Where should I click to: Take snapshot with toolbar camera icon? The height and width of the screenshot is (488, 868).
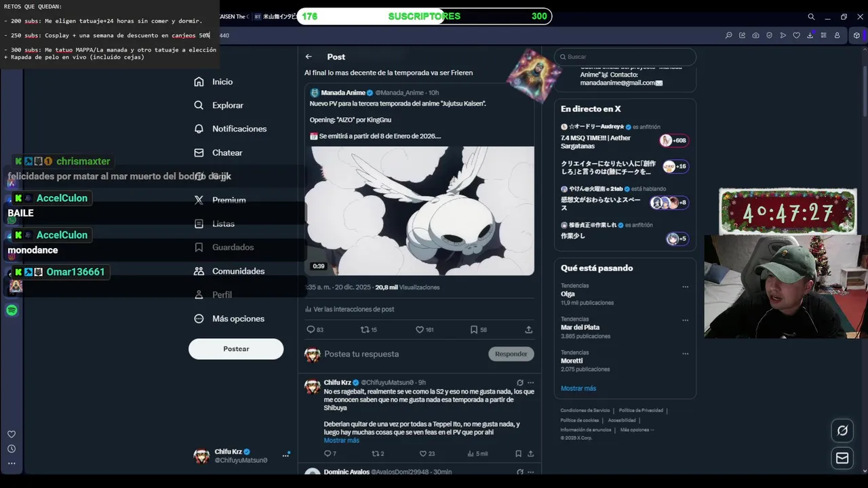755,35
